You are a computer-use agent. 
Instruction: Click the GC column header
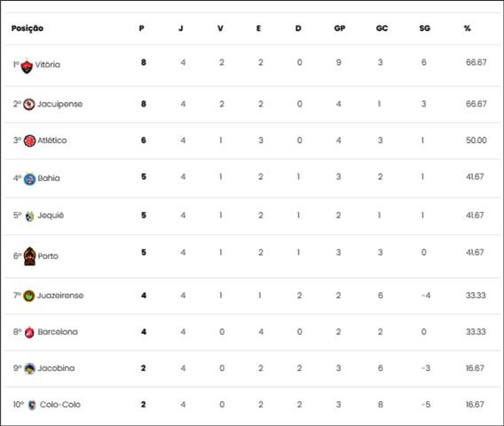[x=382, y=28]
